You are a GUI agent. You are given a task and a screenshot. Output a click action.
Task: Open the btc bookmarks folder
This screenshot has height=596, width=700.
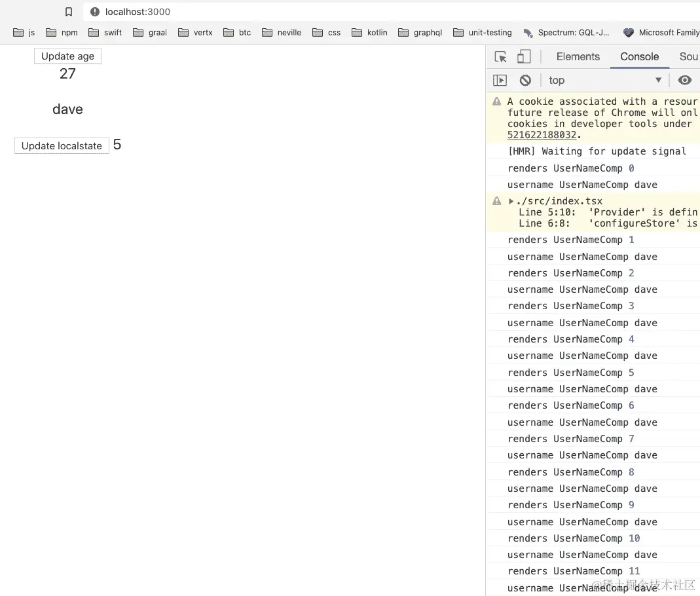[237, 33]
